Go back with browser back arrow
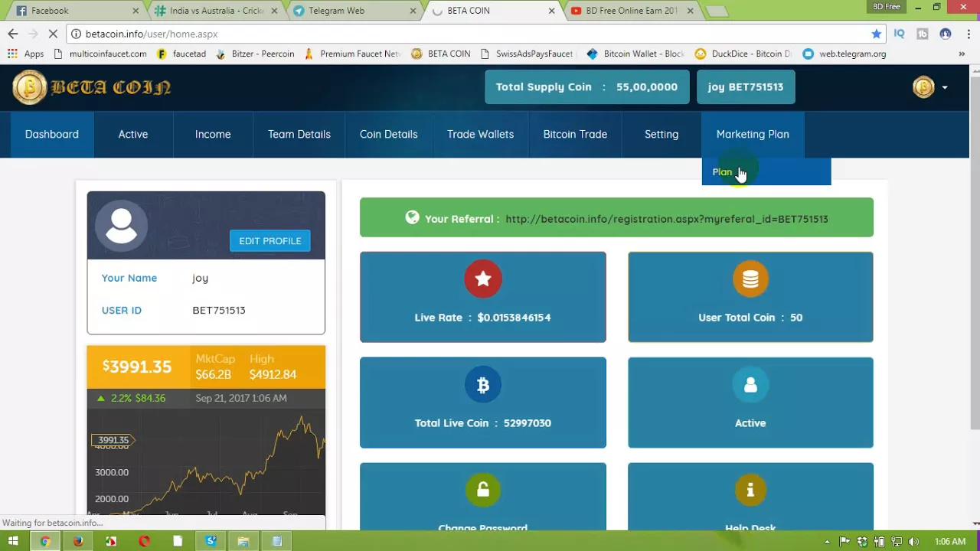The height and width of the screenshot is (551, 980). point(12,34)
